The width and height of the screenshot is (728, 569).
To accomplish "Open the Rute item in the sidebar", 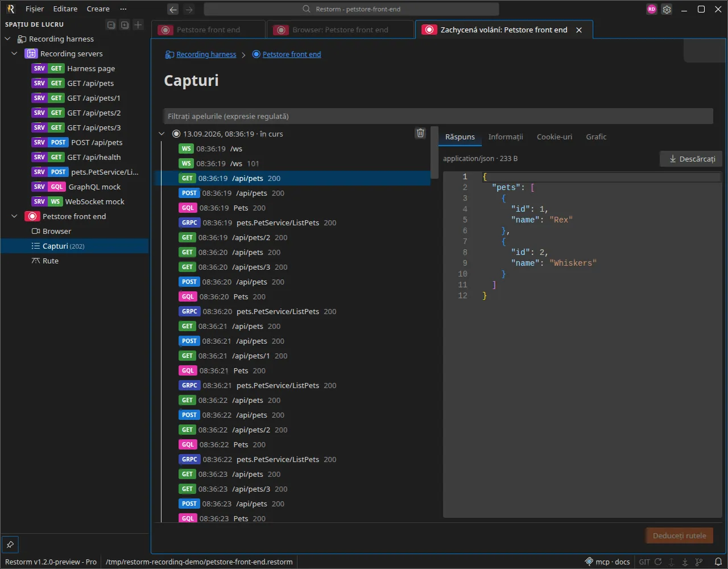I will 75,261.
